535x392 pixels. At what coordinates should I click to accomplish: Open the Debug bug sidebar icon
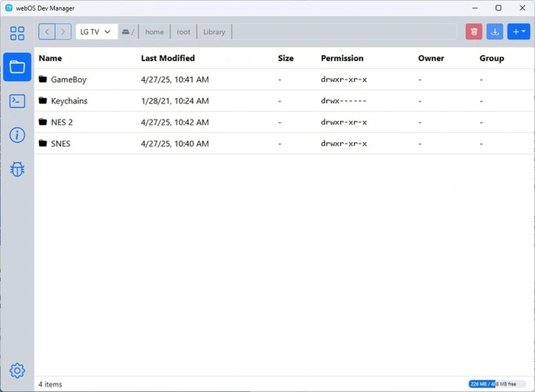click(x=17, y=169)
